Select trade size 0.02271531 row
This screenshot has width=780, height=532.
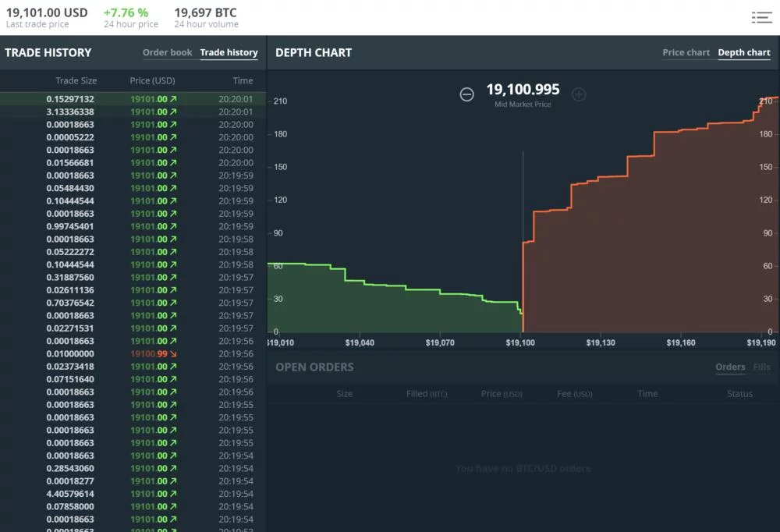[x=133, y=328]
